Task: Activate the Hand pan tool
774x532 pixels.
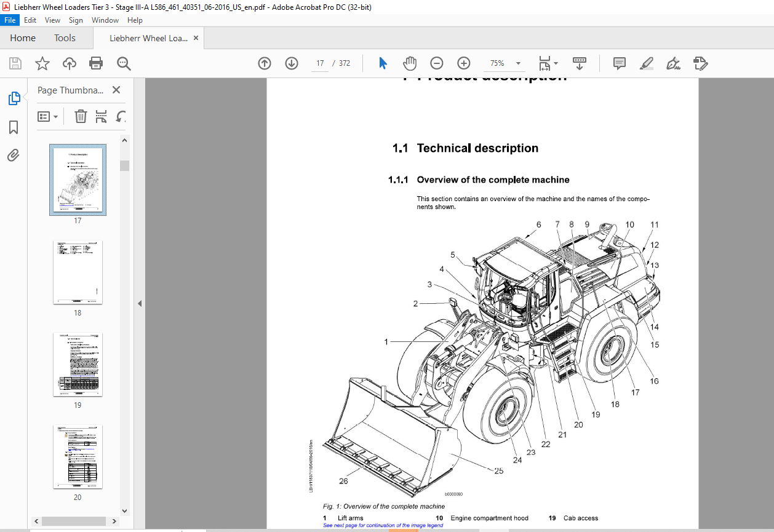Action: click(x=410, y=63)
